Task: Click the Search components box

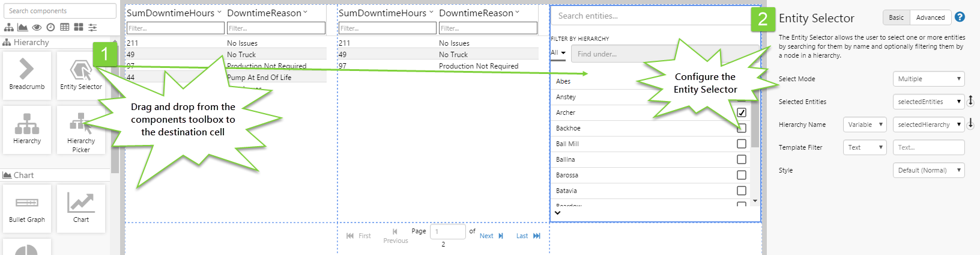Action: click(59, 11)
